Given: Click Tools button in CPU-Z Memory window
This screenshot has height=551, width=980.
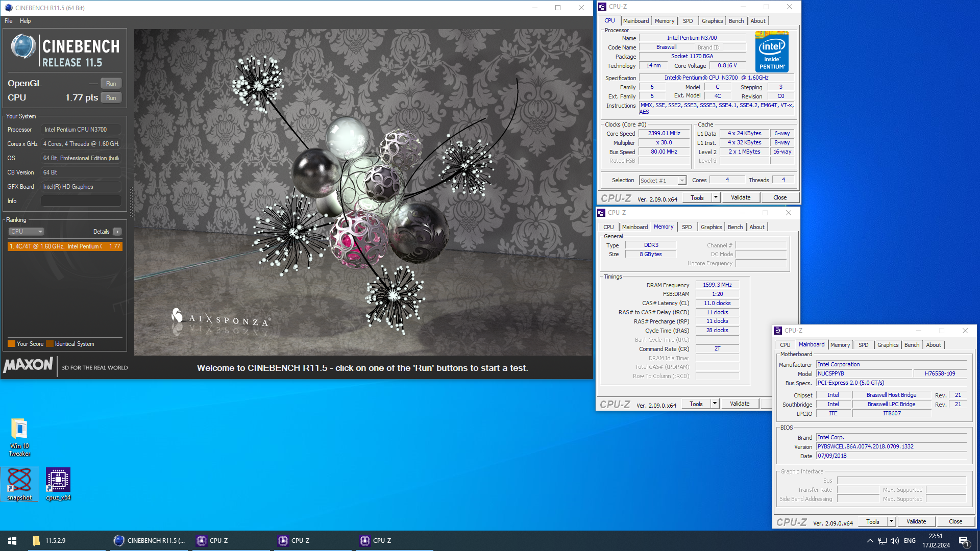Looking at the screenshot, I should click(696, 404).
